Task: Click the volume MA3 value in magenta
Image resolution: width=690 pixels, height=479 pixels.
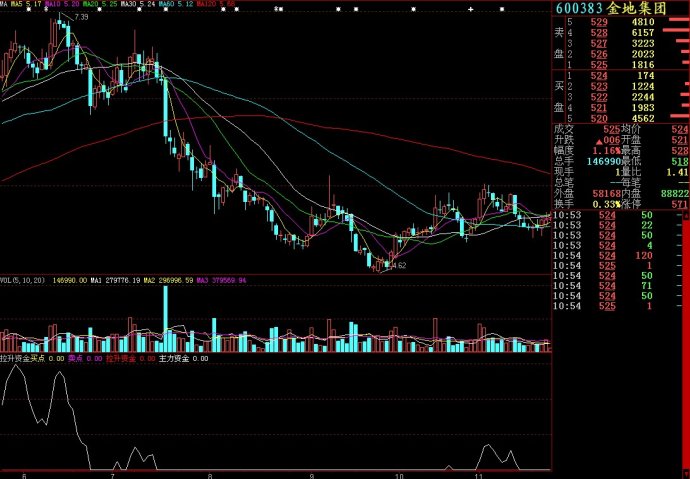Action: click(221, 280)
